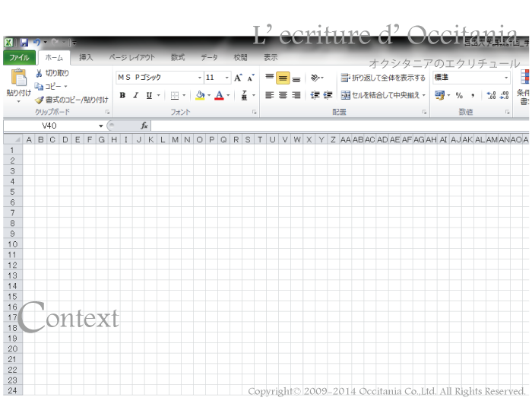Switch to the ページ レイアウト tab
This screenshot has height=404, width=532.
coord(132,57)
